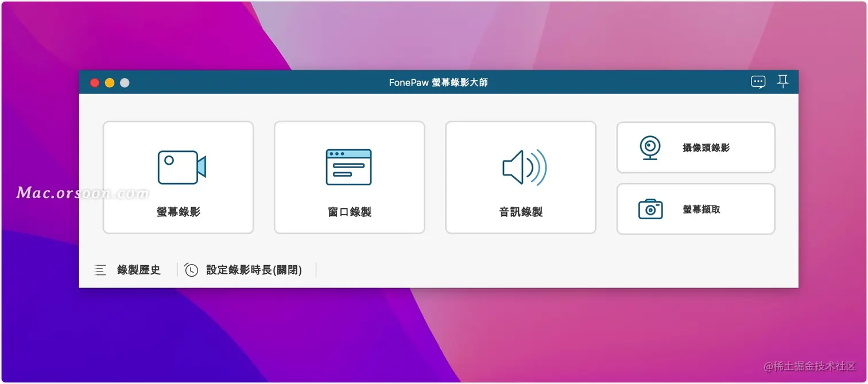Image resolution: width=868 pixels, height=384 pixels.
Task: Click the recording history list icon
Action: (100, 270)
